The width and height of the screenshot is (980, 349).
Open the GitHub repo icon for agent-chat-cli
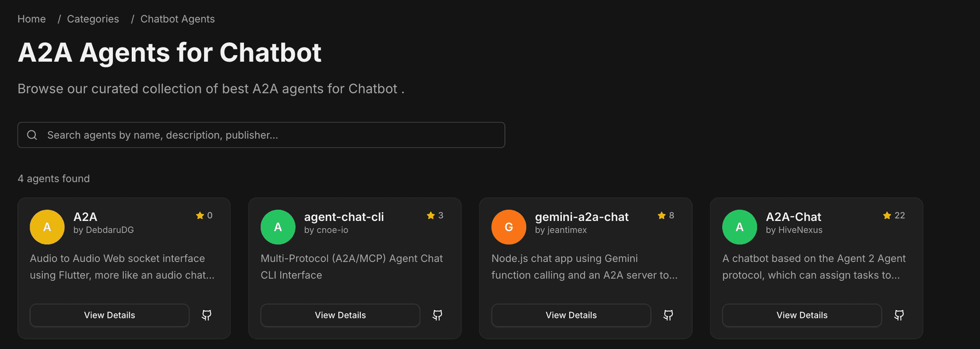tap(437, 315)
